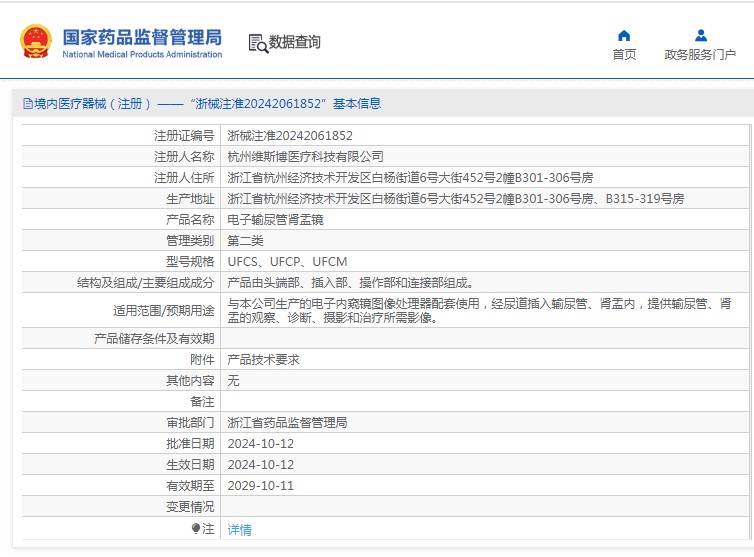Click 批准日期 value 2024-10-12
754x557 pixels.
(x=261, y=443)
